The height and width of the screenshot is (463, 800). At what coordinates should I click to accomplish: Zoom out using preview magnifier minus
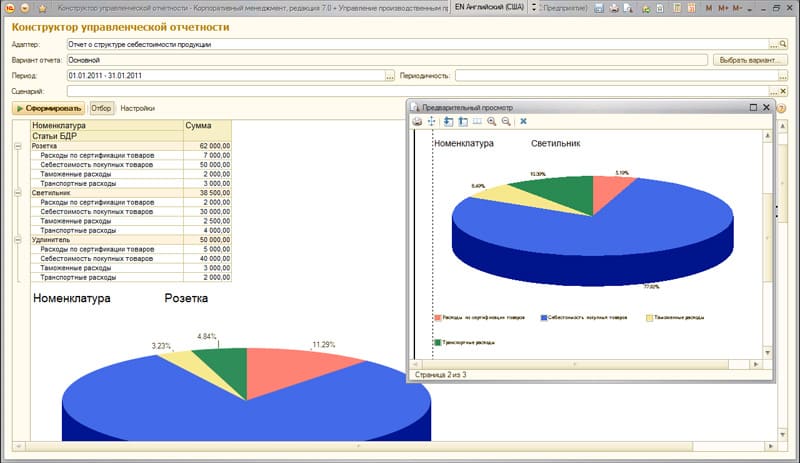tap(506, 121)
